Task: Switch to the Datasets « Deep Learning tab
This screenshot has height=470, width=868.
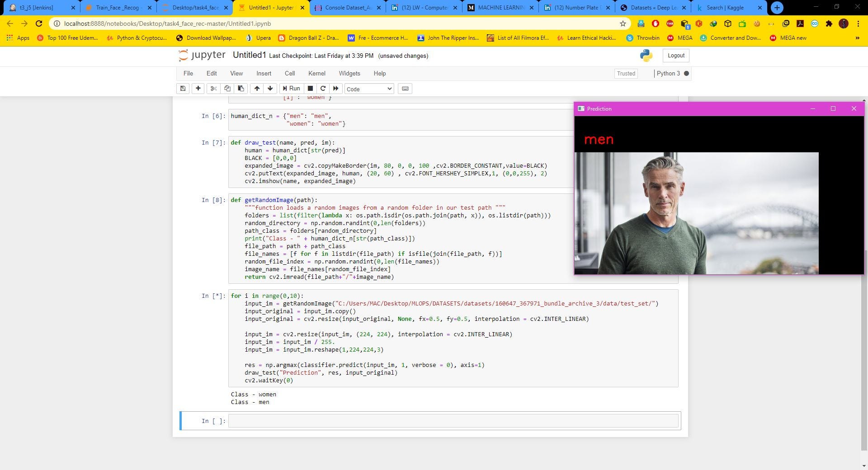Action: pos(653,8)
